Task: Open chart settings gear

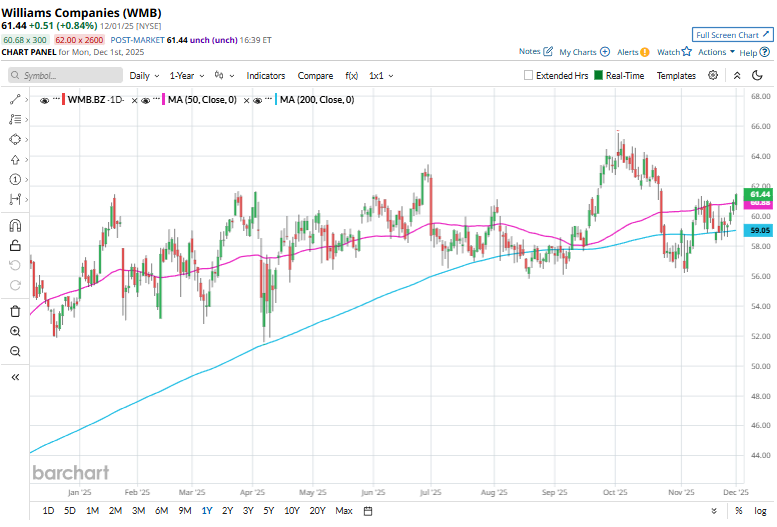Action: point(713,75)
